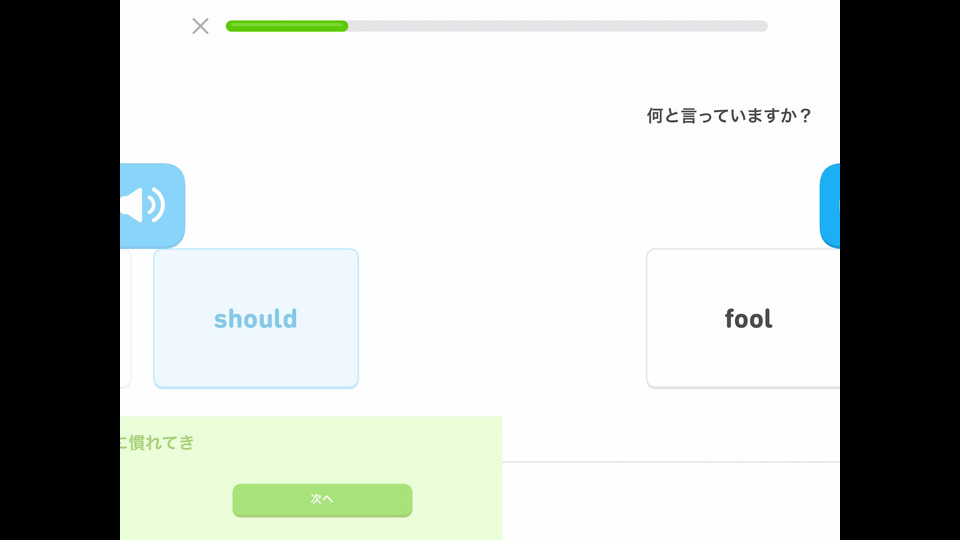Click the far right end of the progress bar

[x=762, y=26]
